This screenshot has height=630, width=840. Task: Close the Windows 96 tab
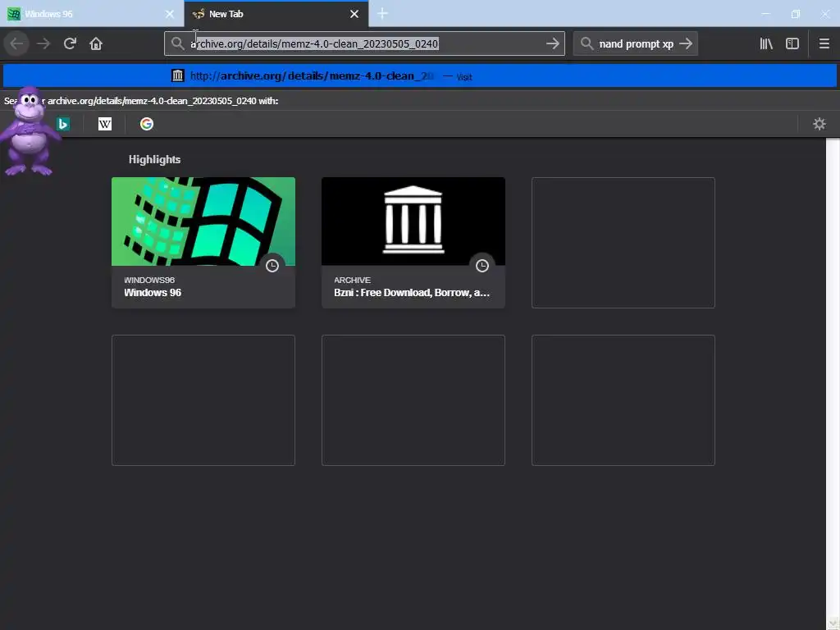[170, 14]
